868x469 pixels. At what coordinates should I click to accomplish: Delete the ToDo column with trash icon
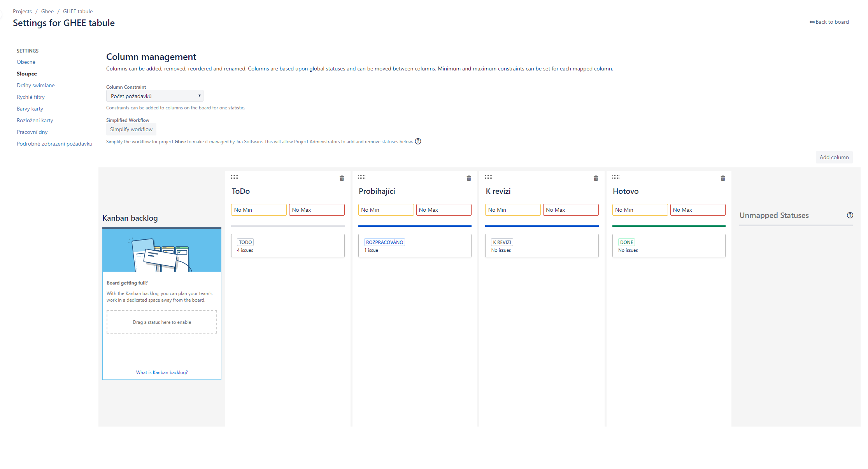coord(342,178)
